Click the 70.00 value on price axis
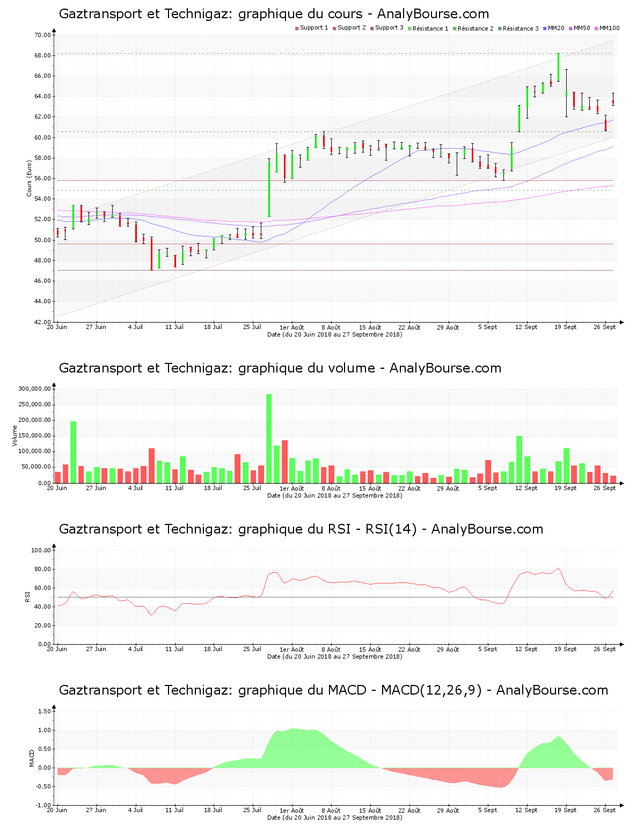644x832 pixels. tap(42, 35)
